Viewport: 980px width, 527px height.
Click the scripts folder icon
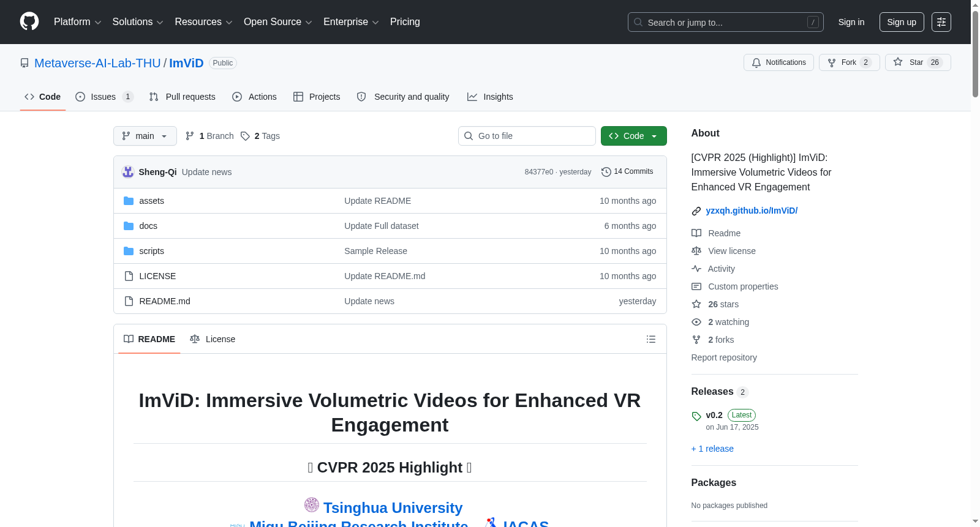click(129, 251)
